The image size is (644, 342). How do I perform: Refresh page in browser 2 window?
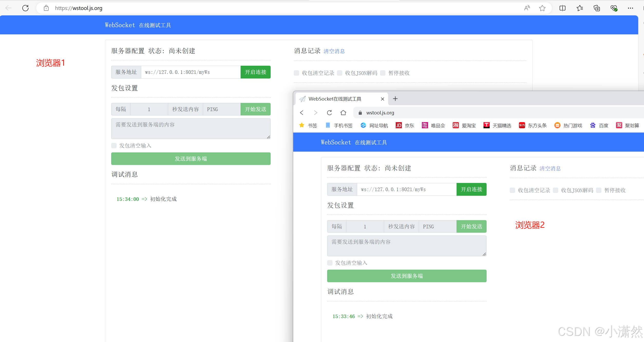pos(329,113)
